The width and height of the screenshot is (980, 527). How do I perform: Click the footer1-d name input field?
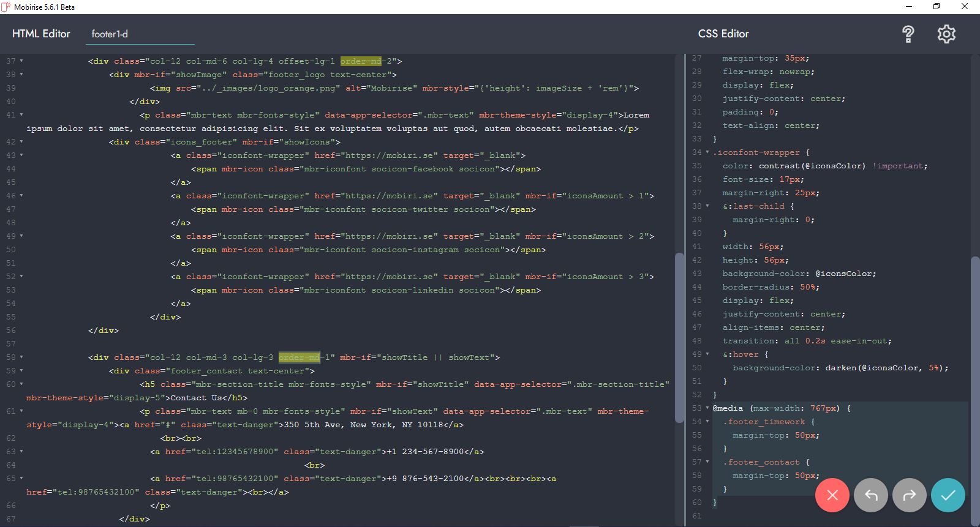coord(140,34)
